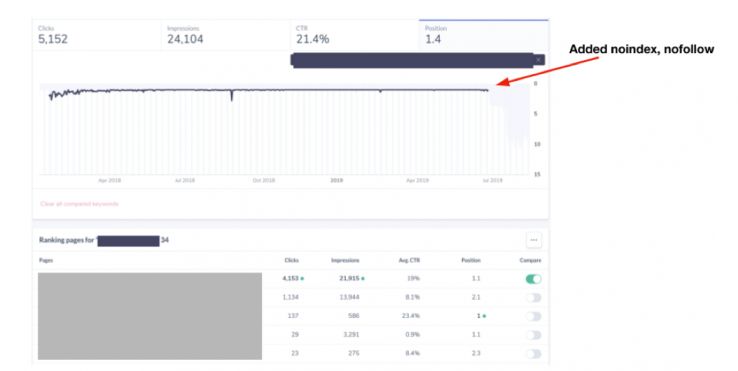Viewport: 738px width, 371px height.
Task: Click the Pages column header
Action: (46, 260)
